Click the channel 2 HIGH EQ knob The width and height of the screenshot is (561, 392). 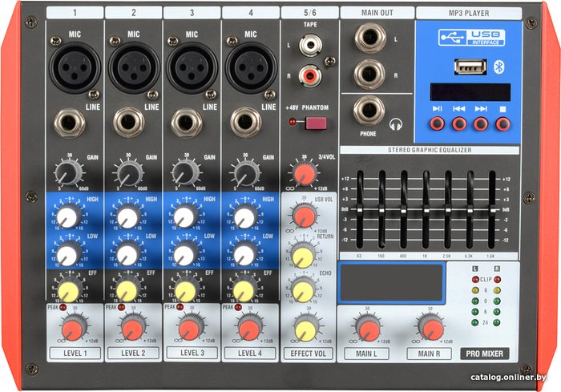tap(127, 216)
